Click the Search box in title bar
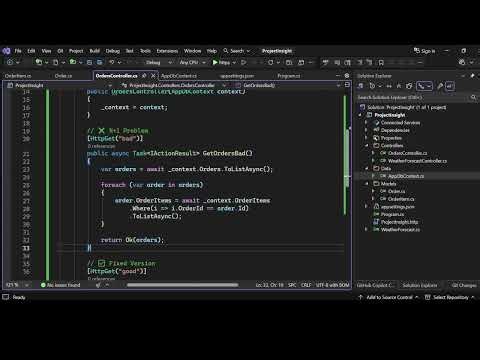480x360 pixels. pos(237,51)
